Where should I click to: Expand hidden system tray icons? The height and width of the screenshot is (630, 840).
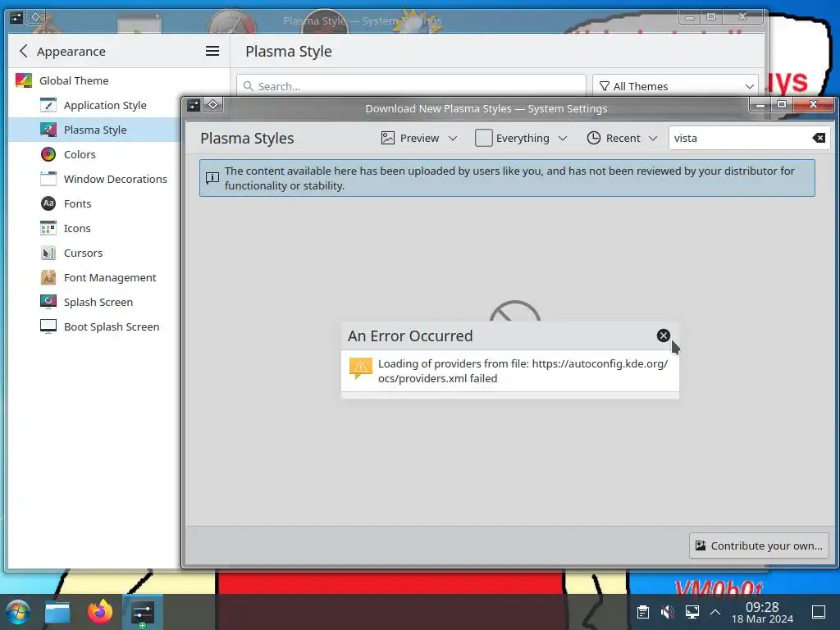(715, 612)
